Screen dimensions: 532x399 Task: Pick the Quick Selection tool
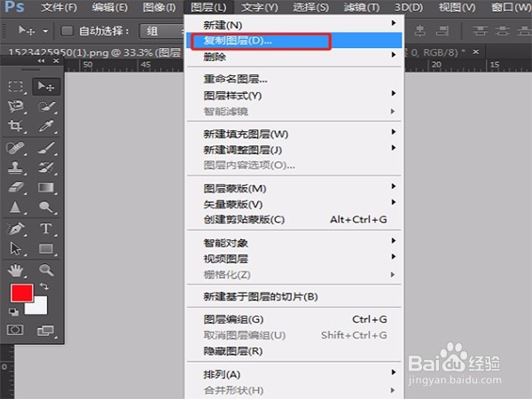pos(46,106)
